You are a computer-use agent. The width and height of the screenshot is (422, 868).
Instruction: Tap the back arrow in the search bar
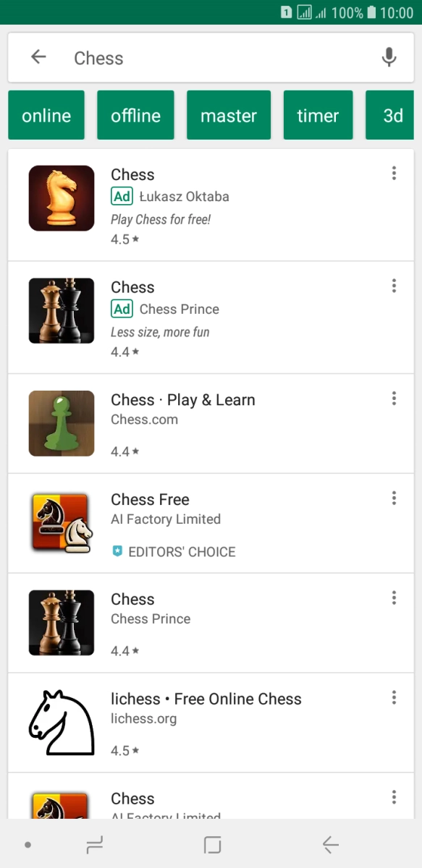click(38, 56)
